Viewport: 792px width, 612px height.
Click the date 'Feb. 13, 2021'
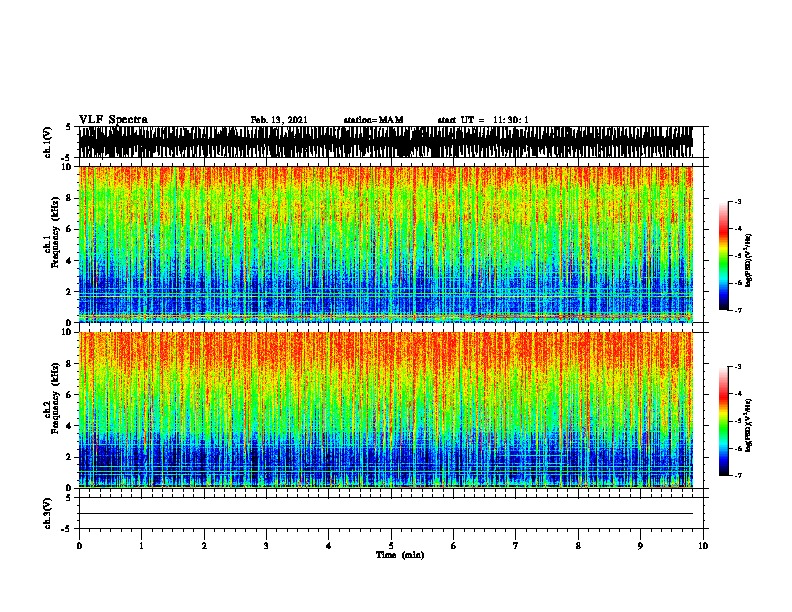point(279,120)
